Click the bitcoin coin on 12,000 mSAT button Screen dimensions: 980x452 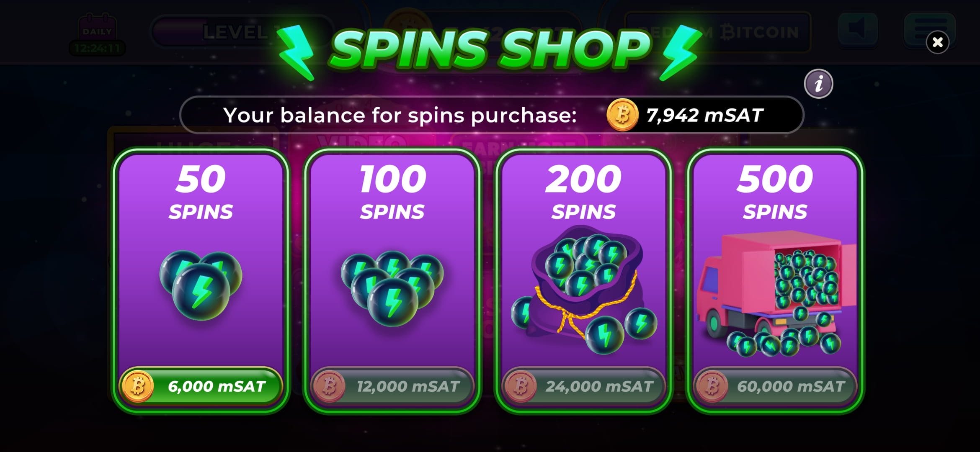pyautogui.click(x=329, y=386)
